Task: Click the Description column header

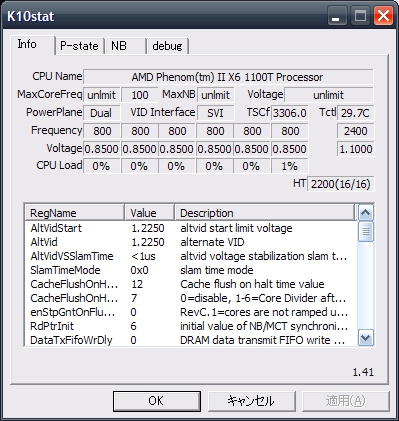Action: coord(265,213)
